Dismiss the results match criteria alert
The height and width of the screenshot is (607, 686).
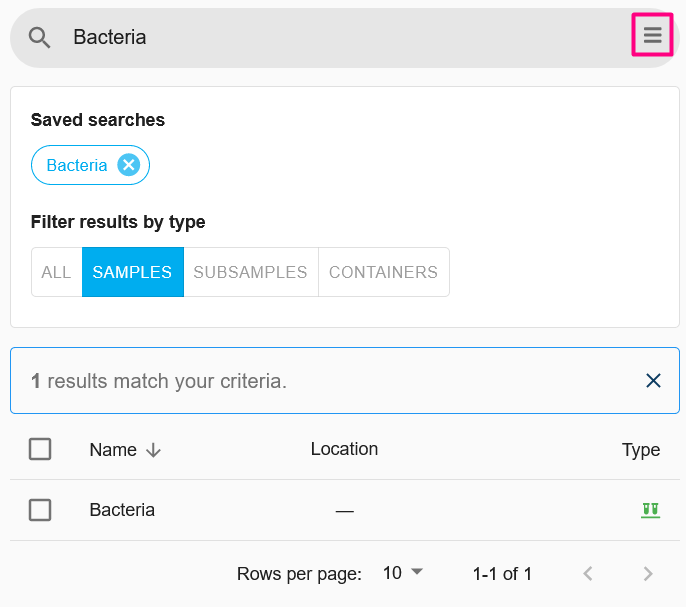pos(653,381)
